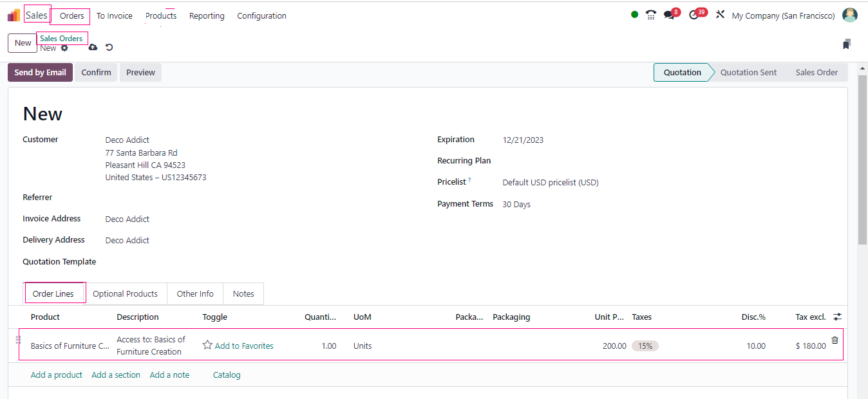Save record manually with cloud icon
Screen dimensions: 868x399
point(93,48)
